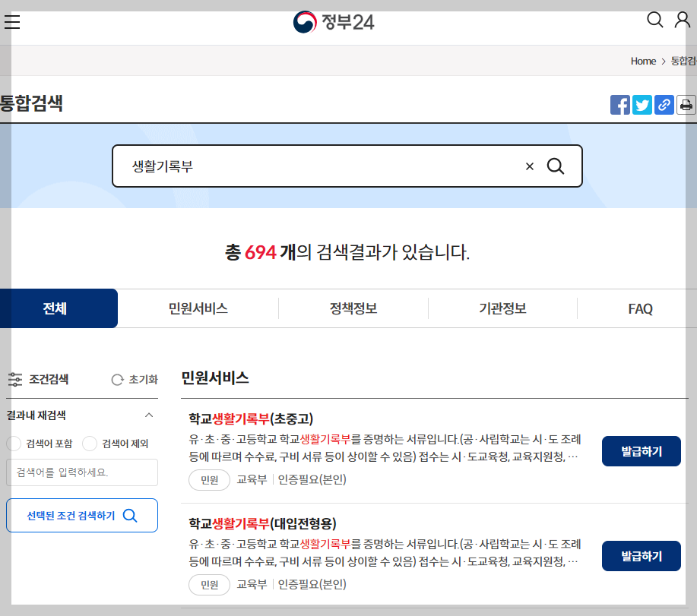
Task: Select the 검색어 제외 radio button
Action: click(x=89, y=444)
